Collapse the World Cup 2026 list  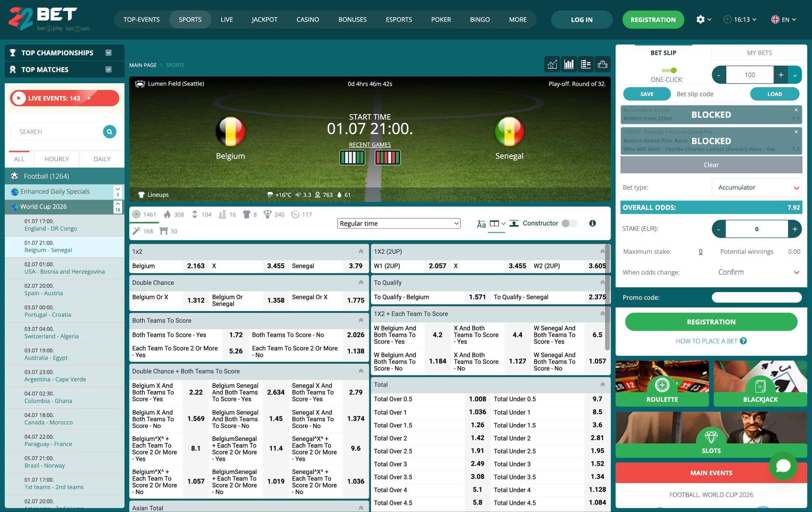(118, 206)
